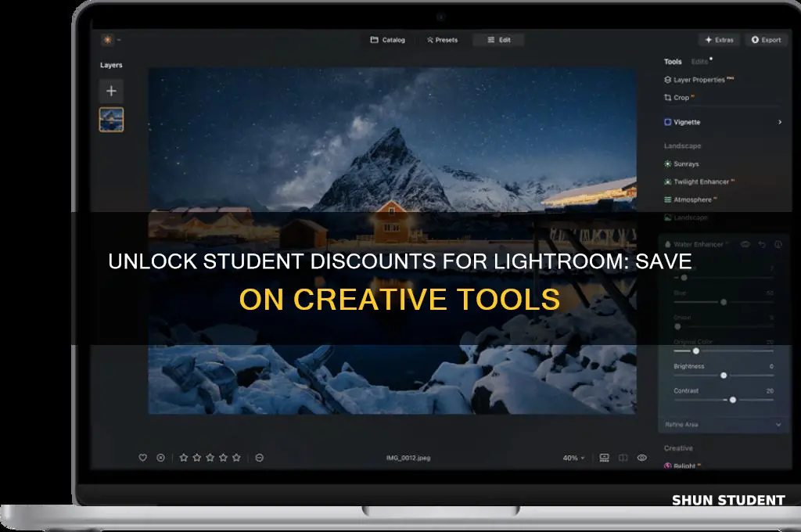
Task: Open the Atmosphere tool
Action: tap(690, 199)
